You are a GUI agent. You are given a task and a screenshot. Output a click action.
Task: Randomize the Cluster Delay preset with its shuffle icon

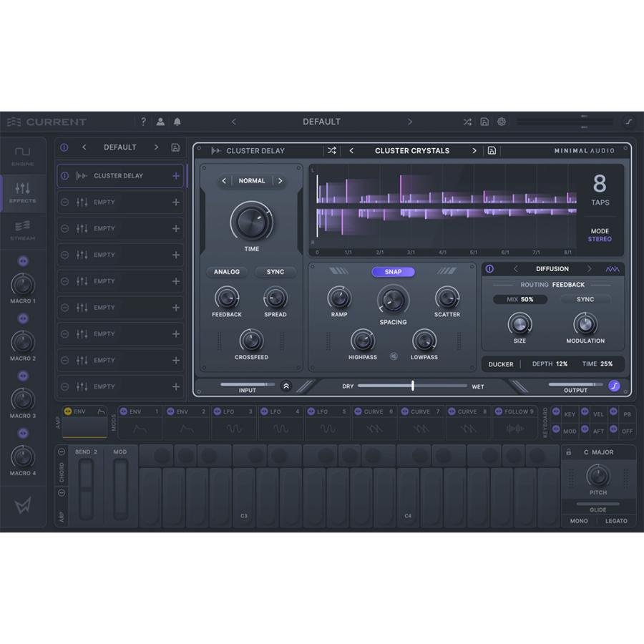click(332, 151)
